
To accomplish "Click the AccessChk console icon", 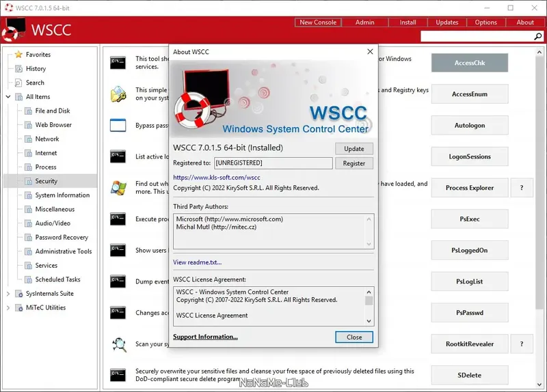I will click(118, 63).
